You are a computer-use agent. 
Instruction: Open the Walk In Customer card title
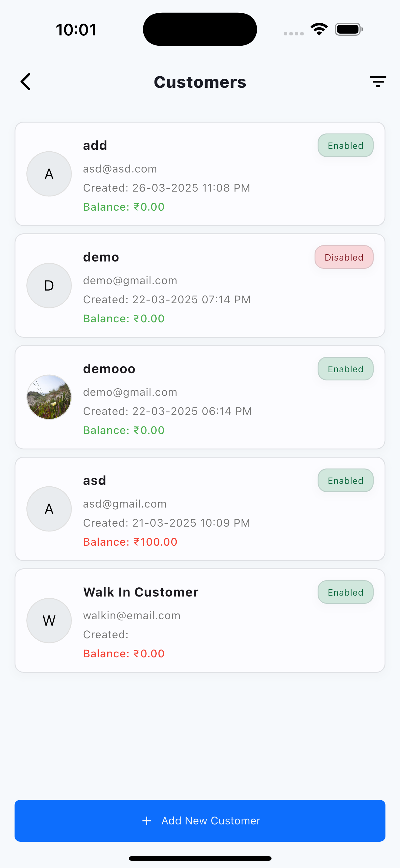coord(141,592)
